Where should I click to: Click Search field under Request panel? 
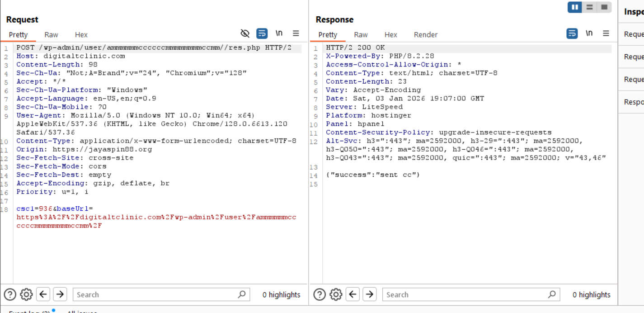(156, 294)
